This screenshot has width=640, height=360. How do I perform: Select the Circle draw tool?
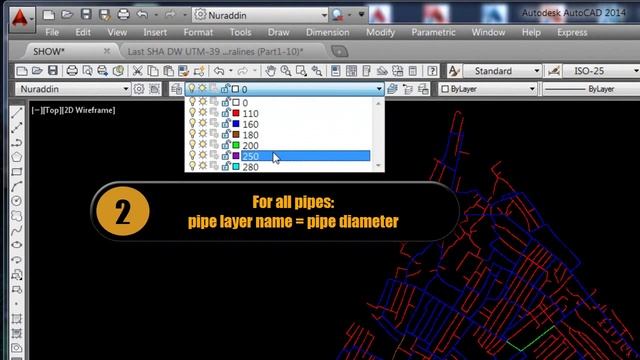coord(16,201)
